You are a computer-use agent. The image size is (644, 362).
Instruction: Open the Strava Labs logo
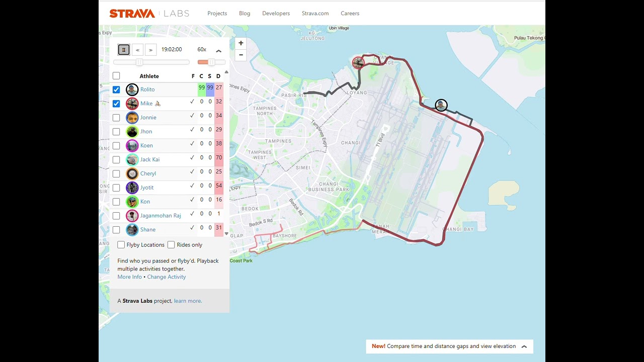pos(149,14)
